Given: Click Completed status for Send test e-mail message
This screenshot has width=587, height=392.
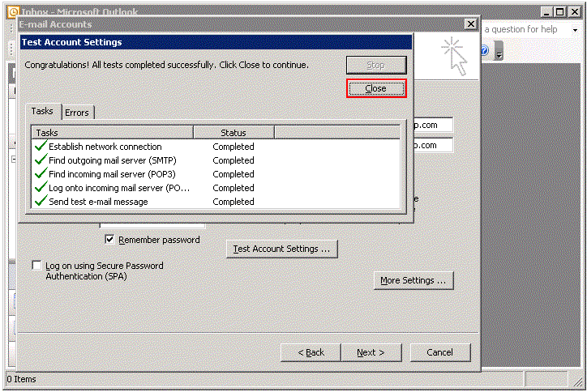Looking at the screenshot, I should (x=234, y=202).
